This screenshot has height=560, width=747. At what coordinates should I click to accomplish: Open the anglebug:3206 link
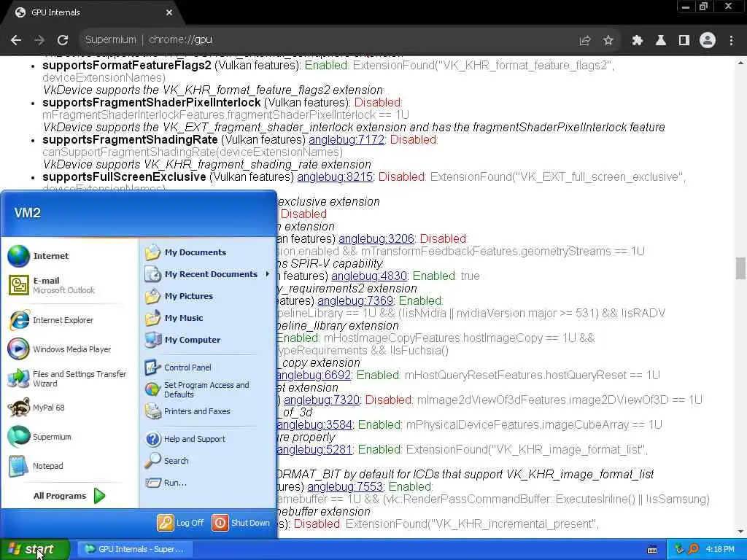376,238
